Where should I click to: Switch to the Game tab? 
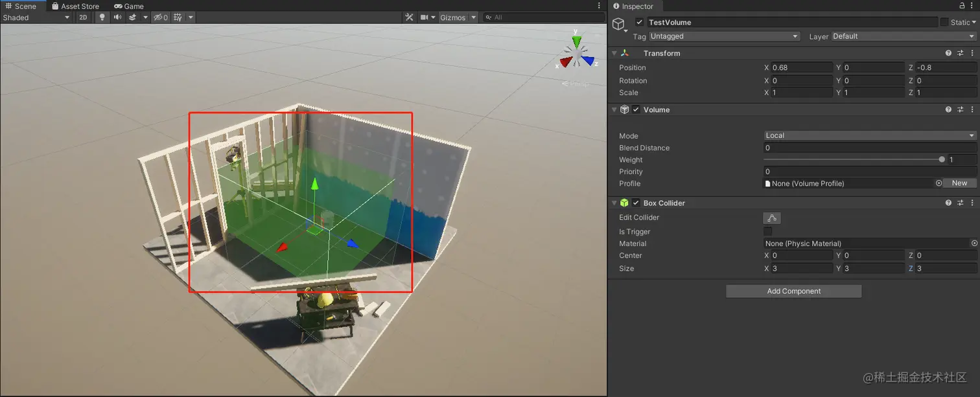tap(129, 6)
